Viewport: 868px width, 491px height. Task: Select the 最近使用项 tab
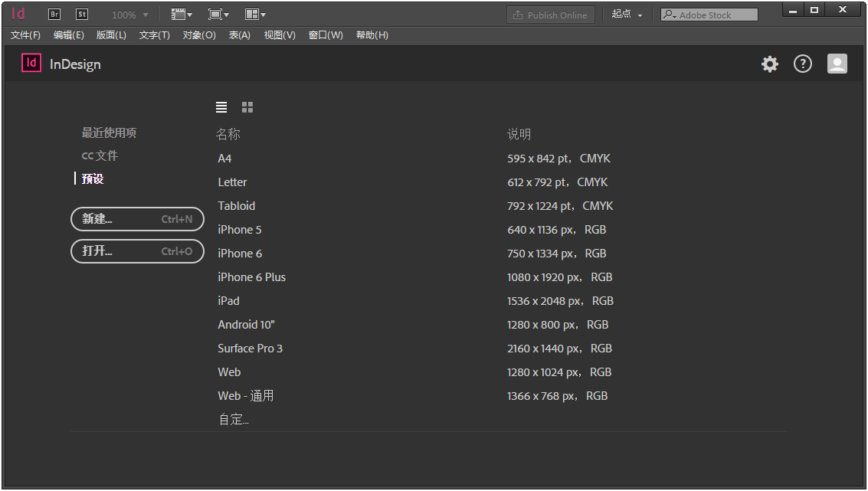click(x=109, y=133)
